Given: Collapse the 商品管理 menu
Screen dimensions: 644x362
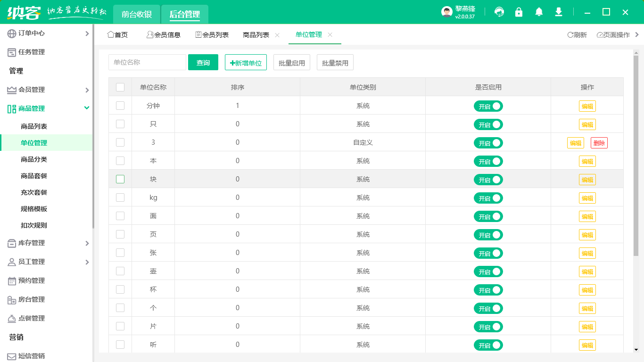Looking at the screenshot, I should click(x=87, y=108).
